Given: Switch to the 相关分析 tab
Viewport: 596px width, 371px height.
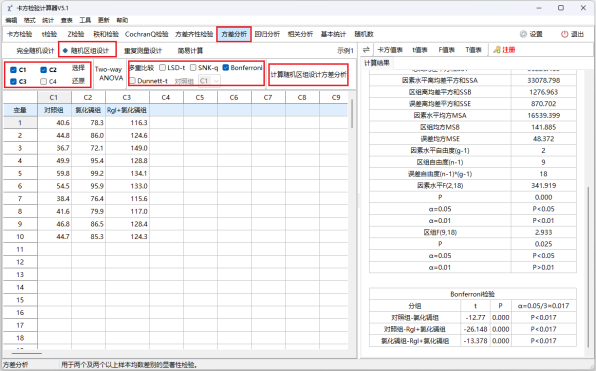Looking at the screenshot, I should point(300,34).
